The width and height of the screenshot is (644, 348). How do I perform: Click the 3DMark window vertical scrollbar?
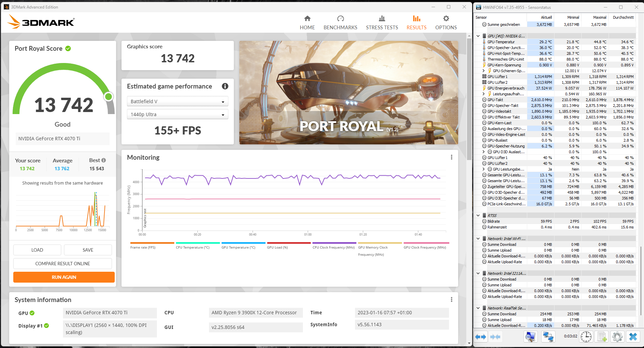click(469, 99)
